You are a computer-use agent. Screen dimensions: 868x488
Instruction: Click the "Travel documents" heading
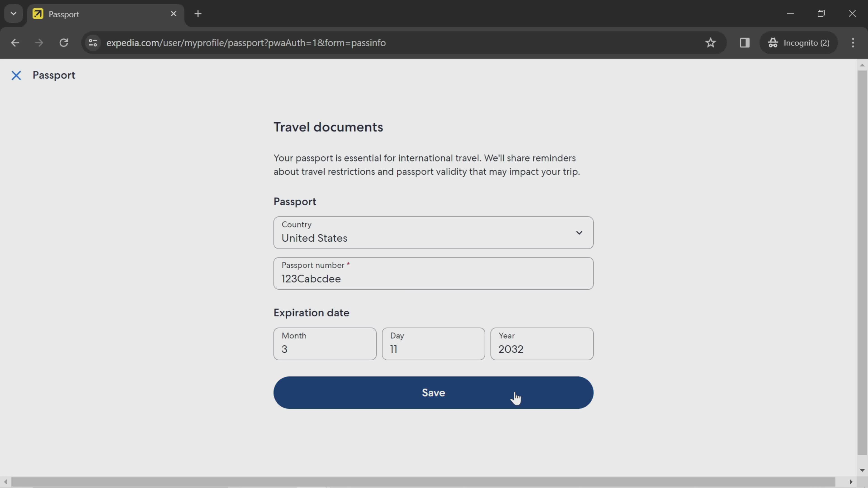click(x=328, y=127)
